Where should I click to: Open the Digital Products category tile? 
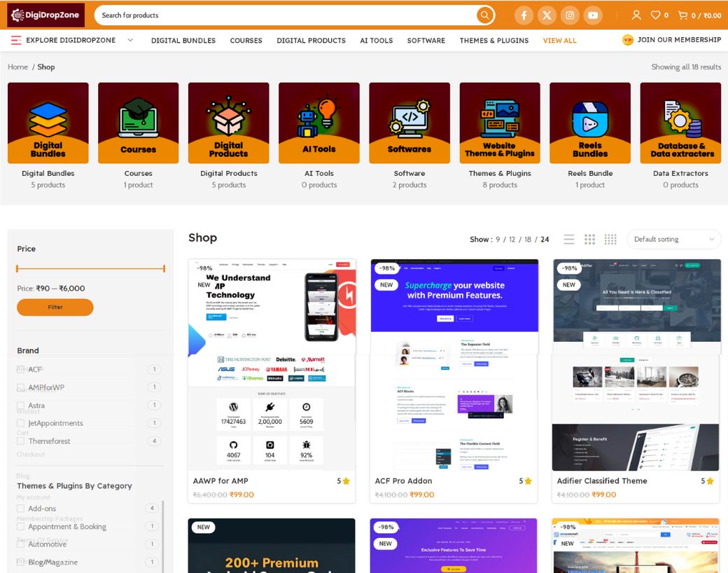(228, 123)
